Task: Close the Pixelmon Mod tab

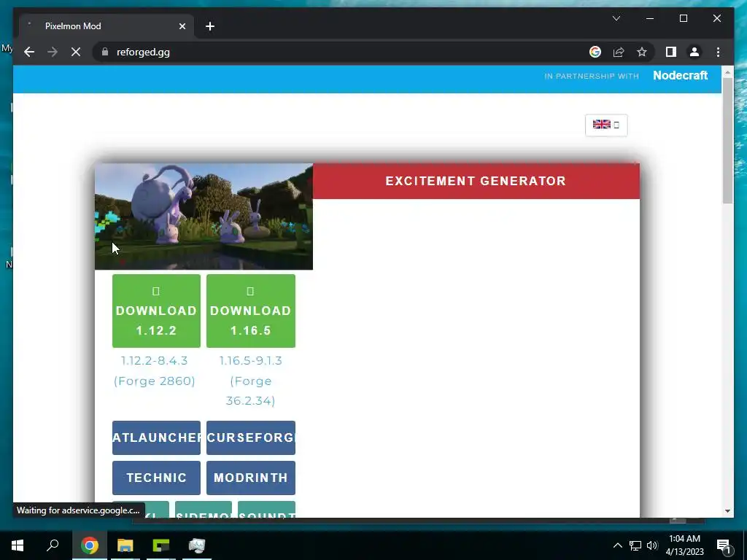Action: 182,26
